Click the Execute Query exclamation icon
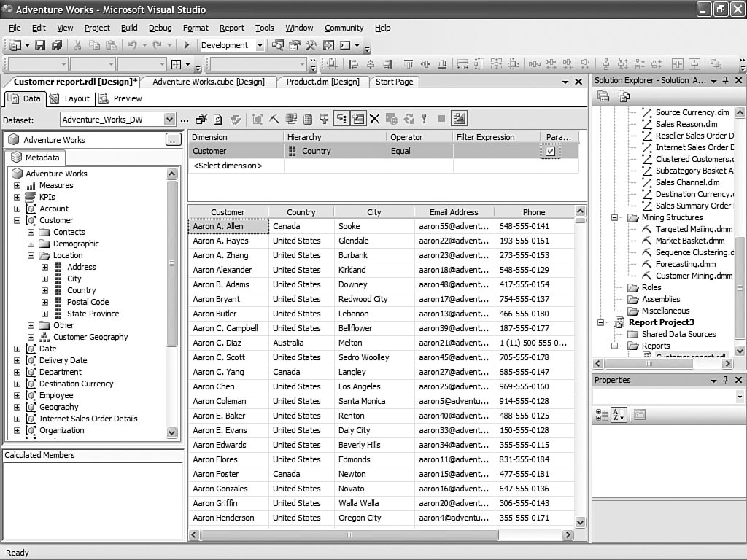 coord(424,119)
